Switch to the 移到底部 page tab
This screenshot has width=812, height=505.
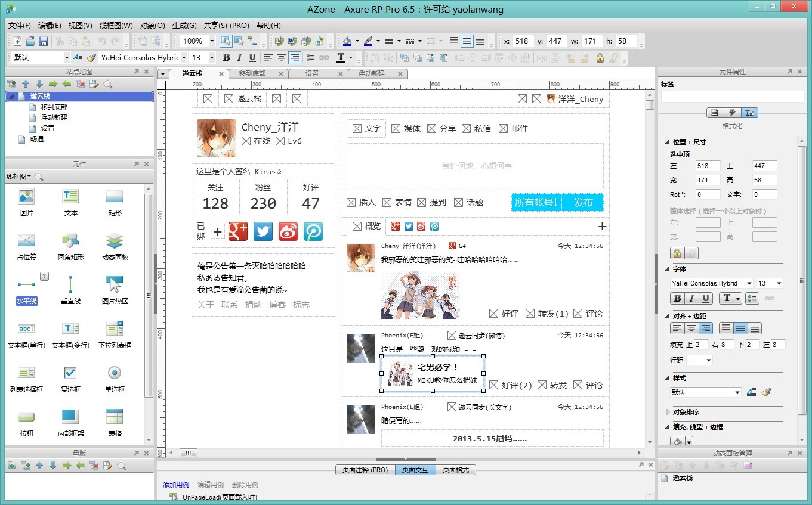coord(252,73)
